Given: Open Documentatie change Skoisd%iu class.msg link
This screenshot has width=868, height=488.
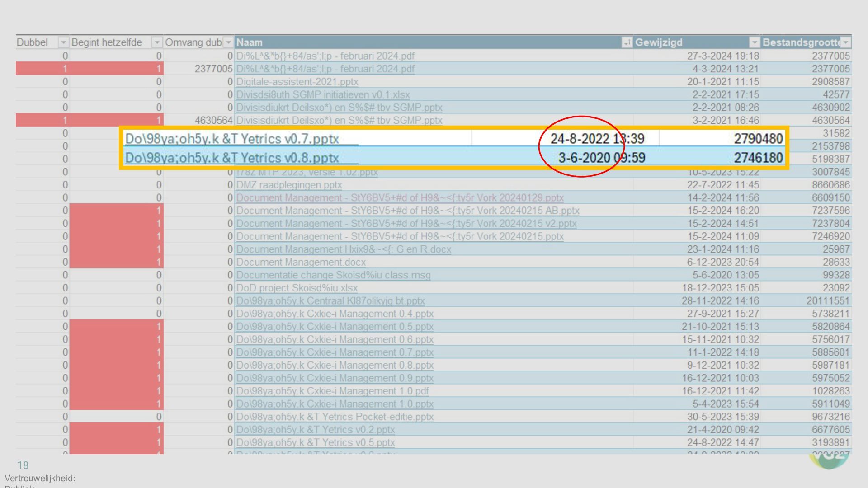Looking at the screenshot, I should point(333,275).
